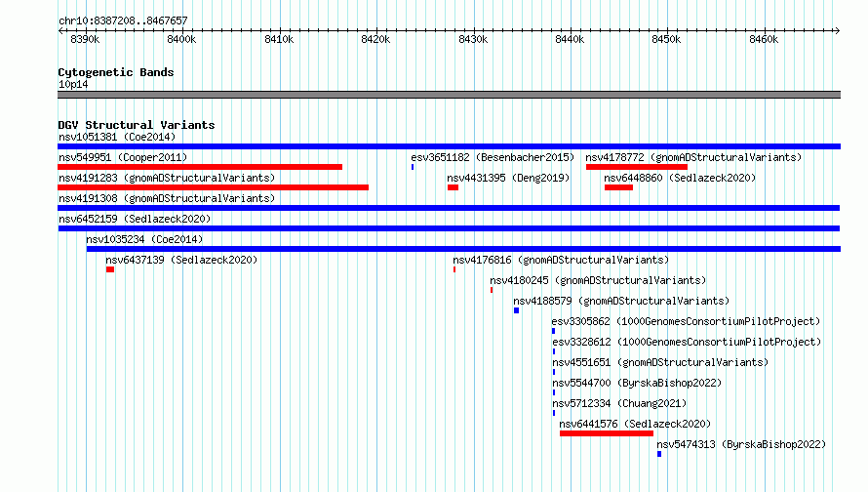Open nsv1035234 (Coe2014) label
The width and height of the screenshot is (868, 492).
pos(144,239)
